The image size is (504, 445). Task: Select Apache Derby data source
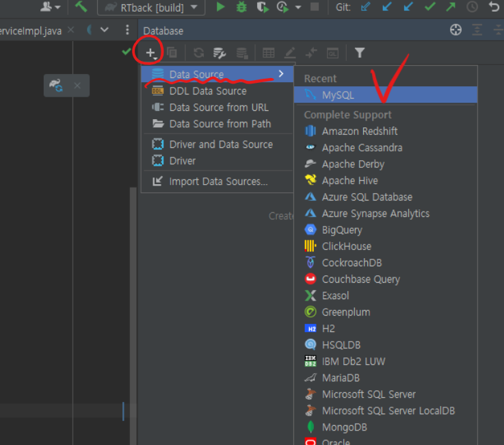(x=386, y=164)
